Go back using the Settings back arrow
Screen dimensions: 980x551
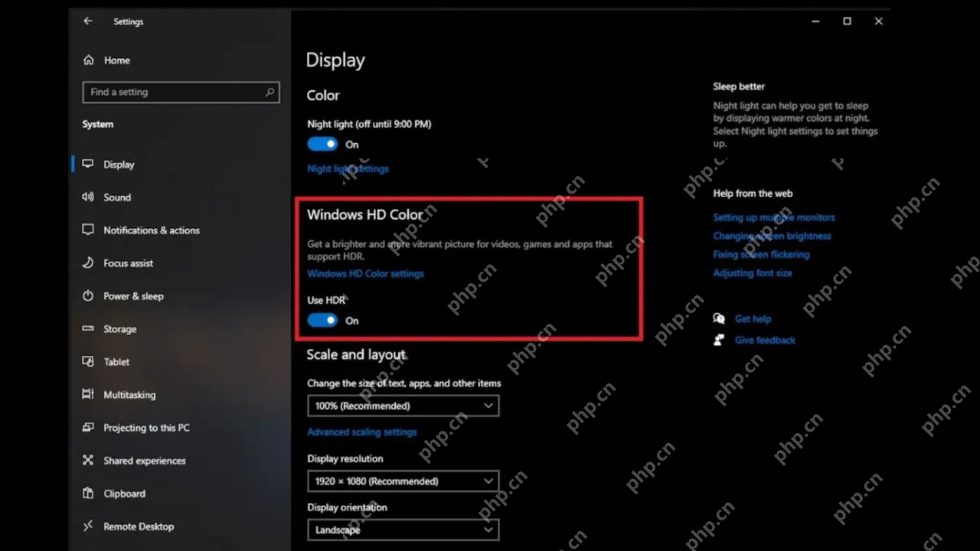[88, 21]
